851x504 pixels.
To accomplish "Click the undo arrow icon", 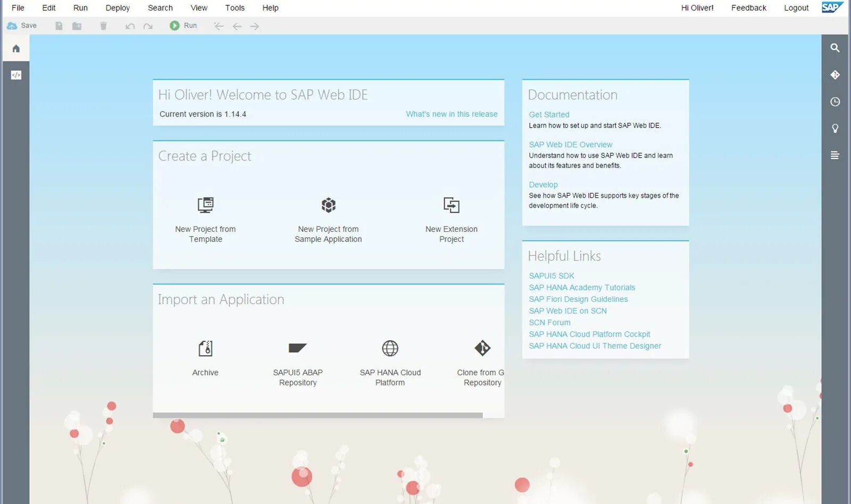I will point(130,26).
